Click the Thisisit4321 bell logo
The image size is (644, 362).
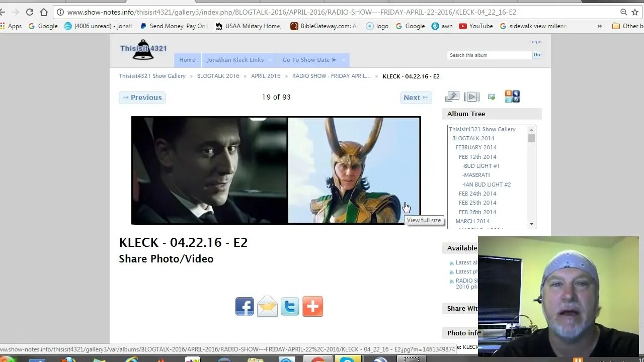click(143, 50)
